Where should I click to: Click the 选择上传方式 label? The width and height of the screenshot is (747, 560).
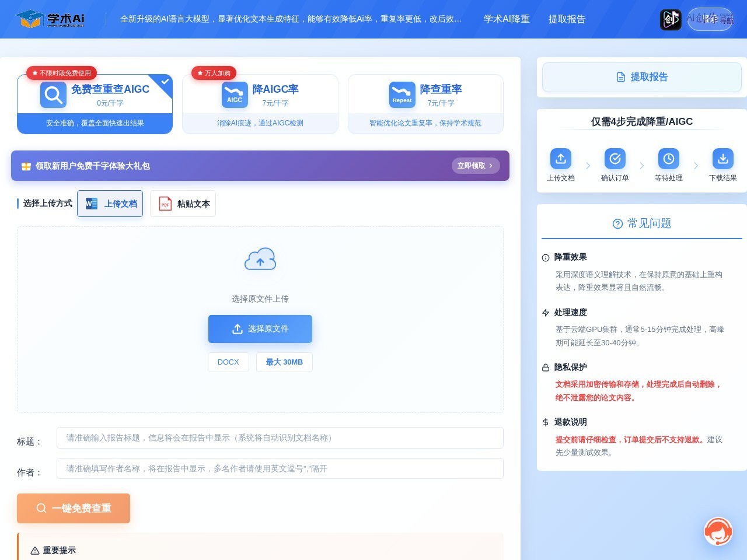(x=48, y=203)
